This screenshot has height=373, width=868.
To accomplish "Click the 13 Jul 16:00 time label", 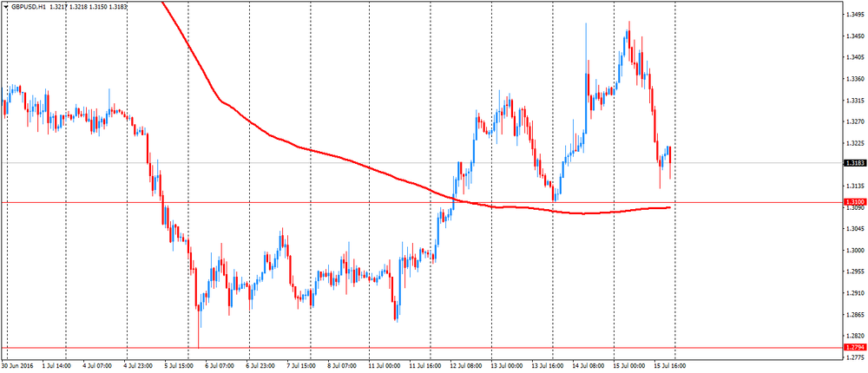I will pyautogui.click(x=546, y=366).
